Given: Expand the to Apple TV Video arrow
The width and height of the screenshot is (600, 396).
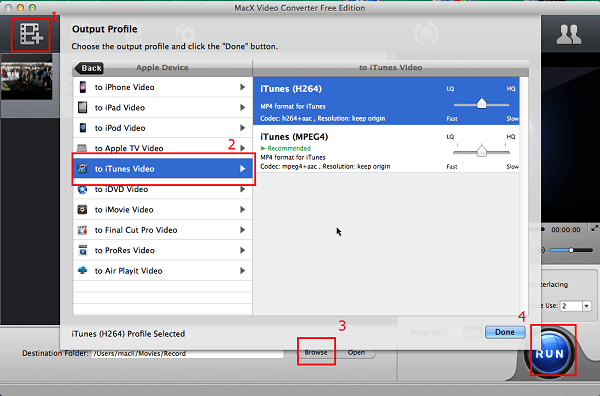Looking at the screenshot, I should [242, 148].
